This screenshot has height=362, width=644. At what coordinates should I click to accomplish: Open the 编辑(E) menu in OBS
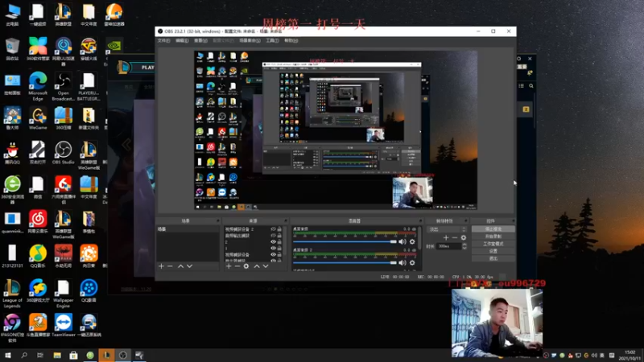pyautogui.click(x=182, y=41)
